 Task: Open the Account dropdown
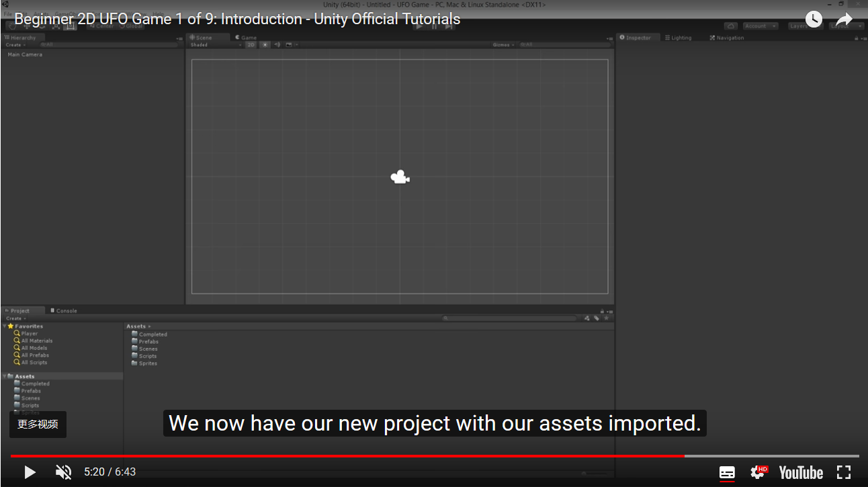pyautogui.click(x=761, y=26)
